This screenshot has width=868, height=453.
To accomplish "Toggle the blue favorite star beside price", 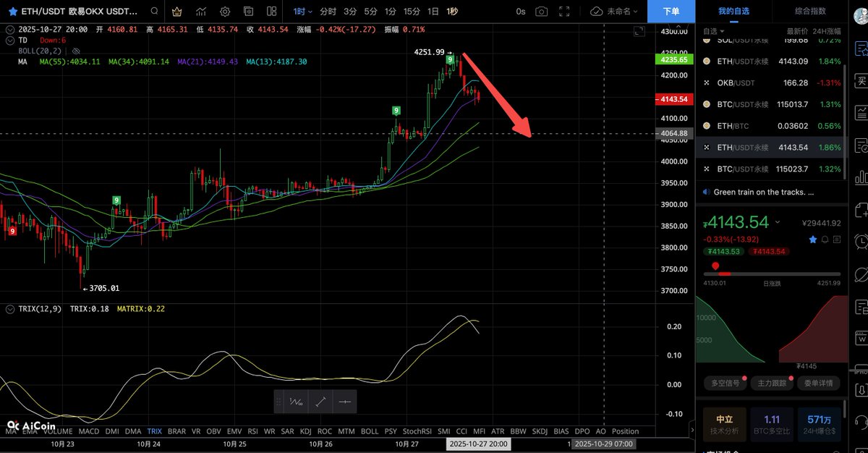I will [x=813, y=239].
